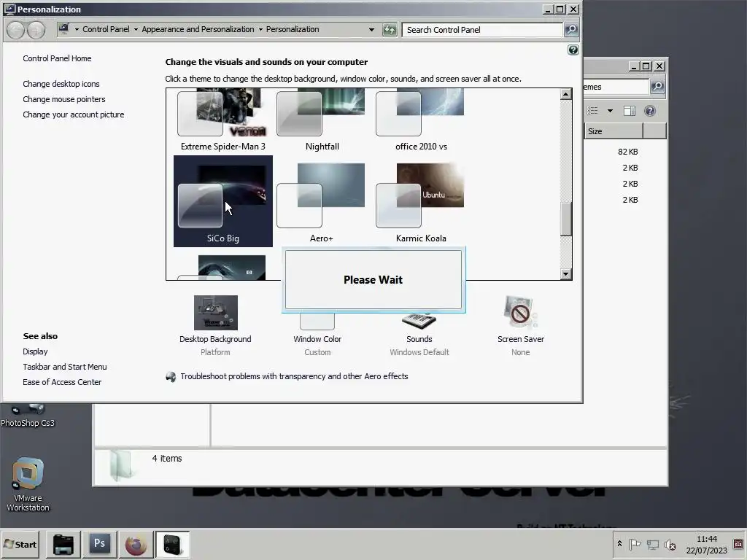Image resolution: width=747 pixels, height=560 pixels.
Task: Select the SiCo Big theme
Action: (x=223, y=201)
